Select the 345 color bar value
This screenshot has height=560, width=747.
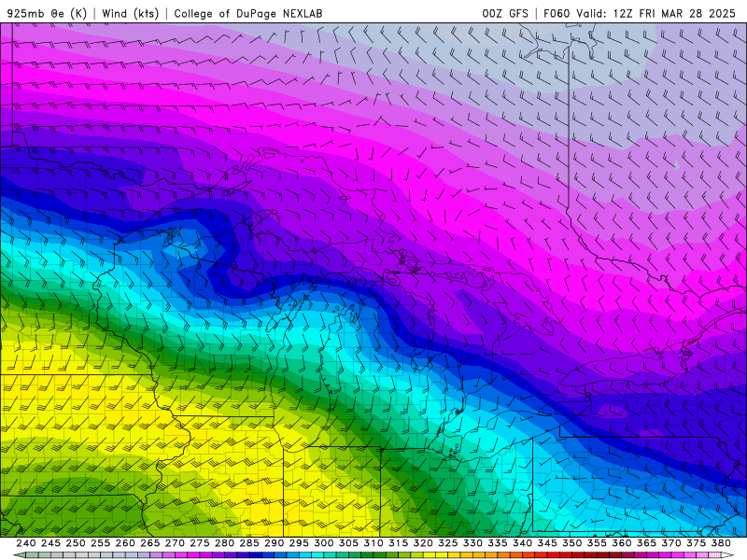coord(547,543)
